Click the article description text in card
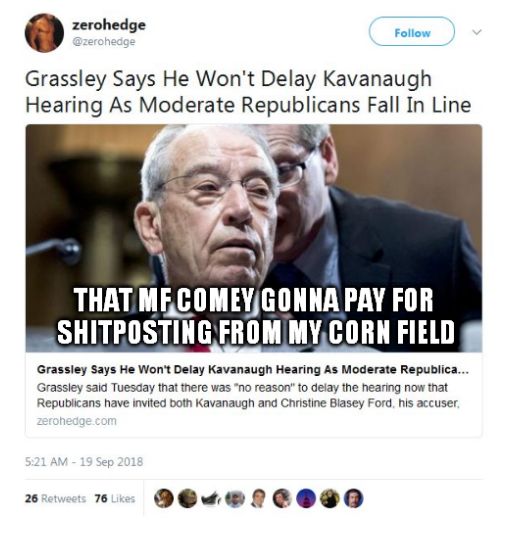Screen dimensions: 515x539 click(248, 395)
